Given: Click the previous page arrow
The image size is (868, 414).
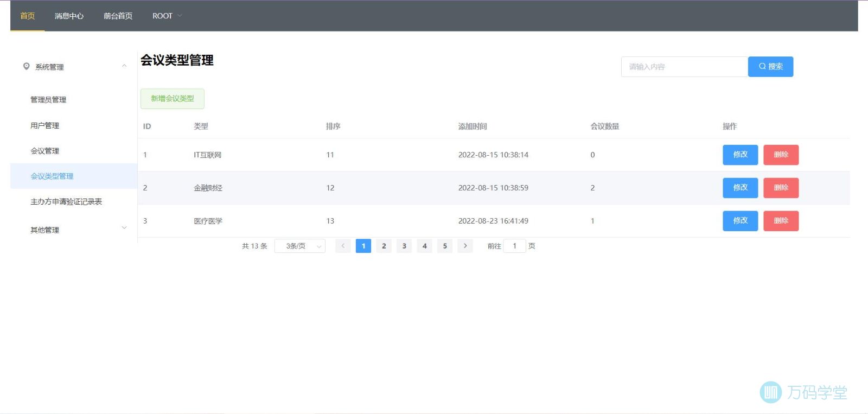Looking at the screenshot, I should coord(343,246).
